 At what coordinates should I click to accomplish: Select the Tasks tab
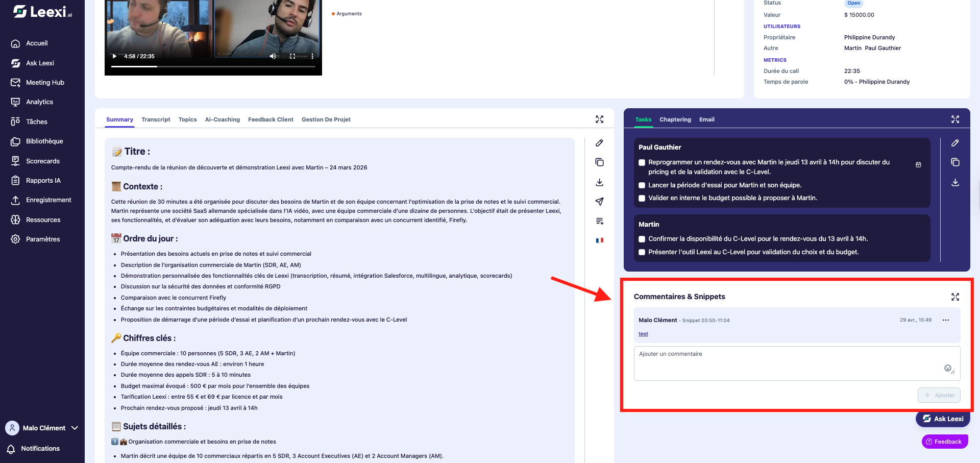point(643,119)
